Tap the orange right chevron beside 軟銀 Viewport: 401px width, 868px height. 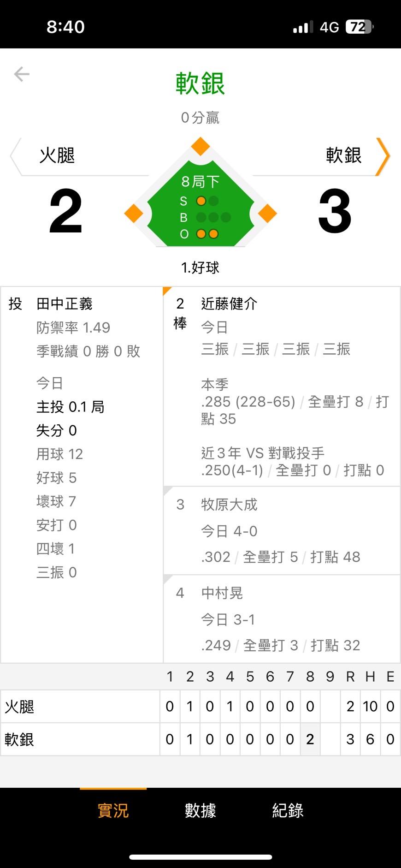383,157
